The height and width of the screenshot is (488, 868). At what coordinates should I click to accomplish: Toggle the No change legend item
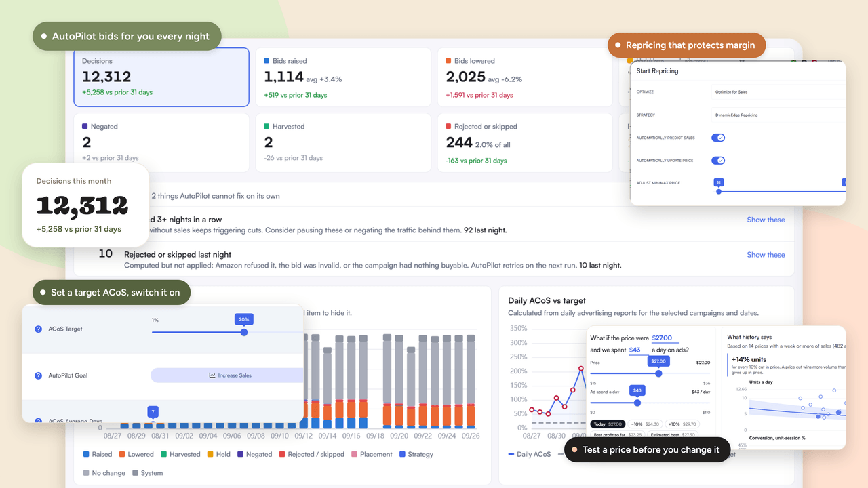coord(104,473)
